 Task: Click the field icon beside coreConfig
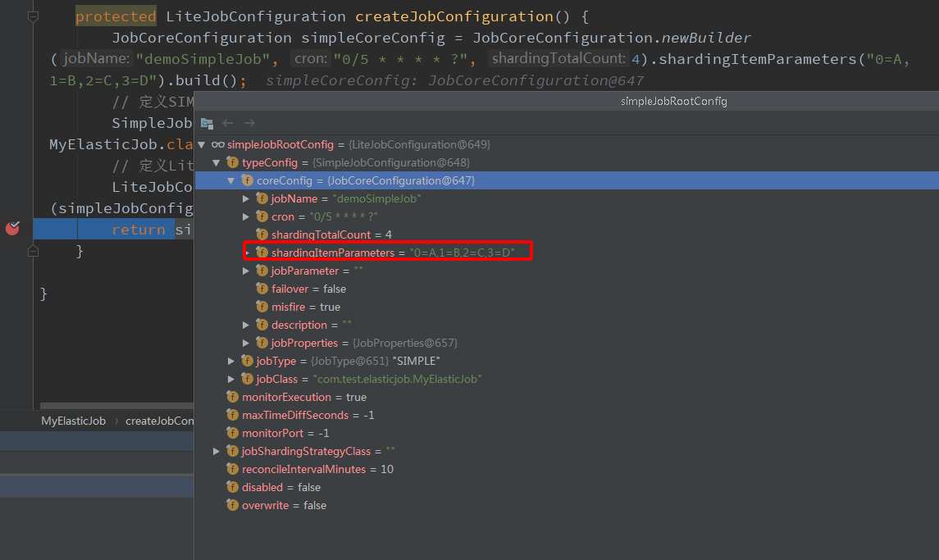tap(248, 180)
